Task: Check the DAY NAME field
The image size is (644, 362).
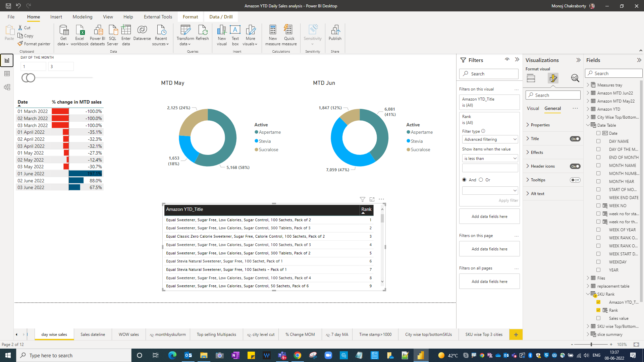Action: point(598,141)
